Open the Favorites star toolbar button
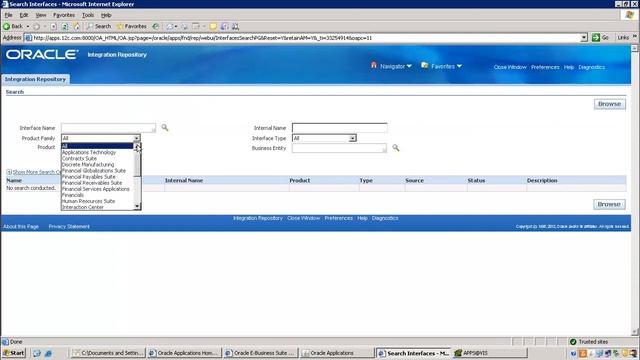 tap(131, 26)
